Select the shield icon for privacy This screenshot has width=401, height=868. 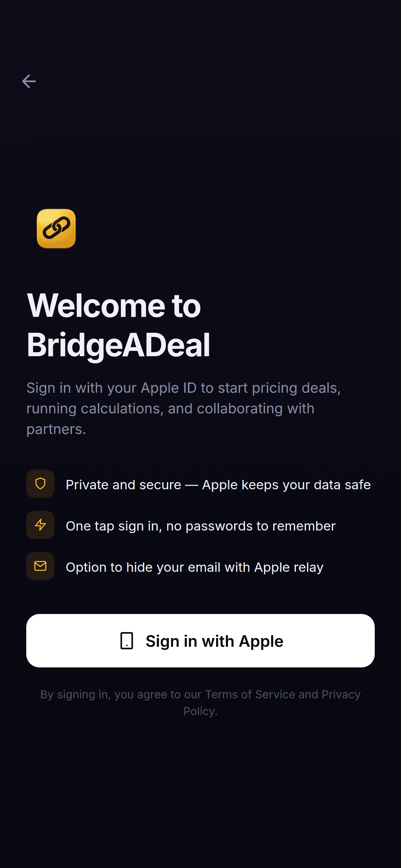[x=40, y=484]
